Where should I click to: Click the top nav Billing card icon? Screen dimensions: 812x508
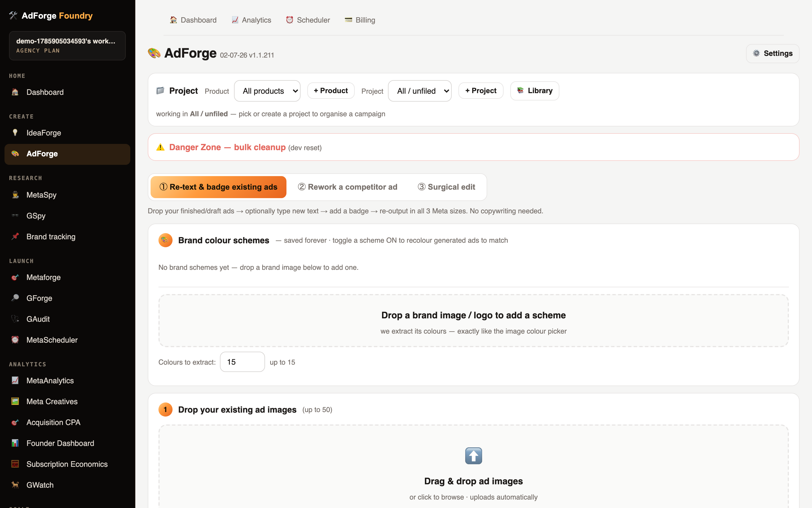click(x=348, y=20)
